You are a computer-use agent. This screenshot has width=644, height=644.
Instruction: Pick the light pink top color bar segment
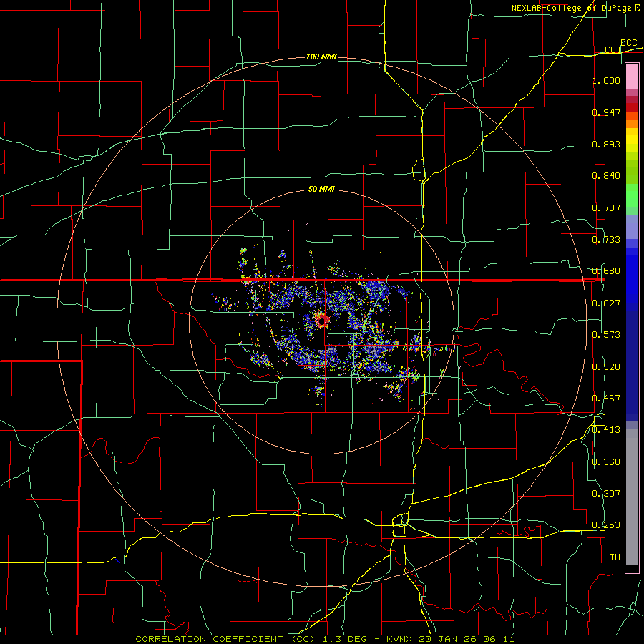pyautogui.click(x=632, y=76)
